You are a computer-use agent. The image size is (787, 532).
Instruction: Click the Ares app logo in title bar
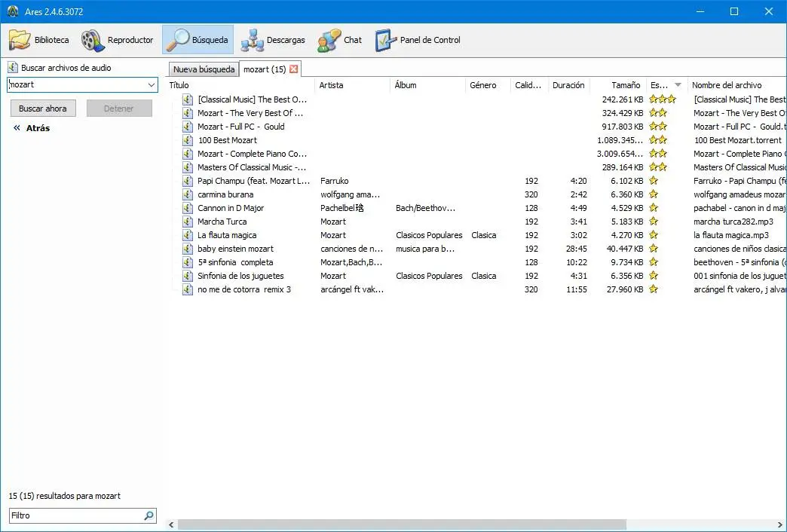pyautogui.click(x=13, y=11)
